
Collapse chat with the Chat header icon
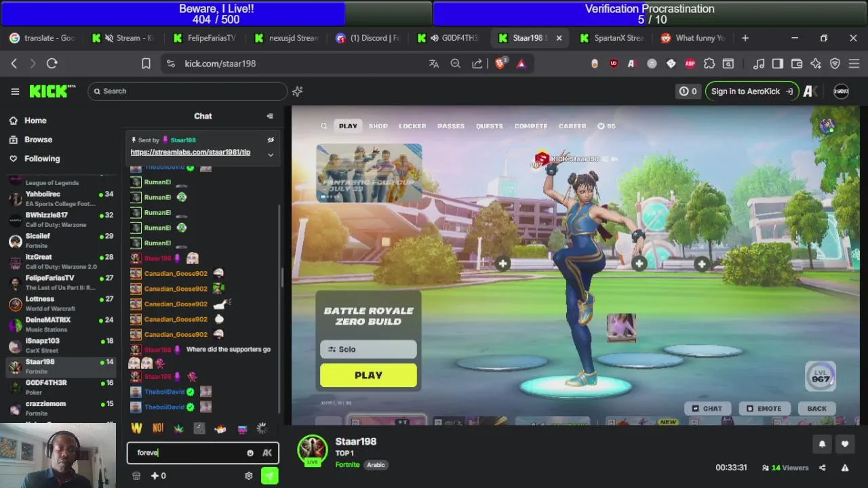(x=270, y=116)
